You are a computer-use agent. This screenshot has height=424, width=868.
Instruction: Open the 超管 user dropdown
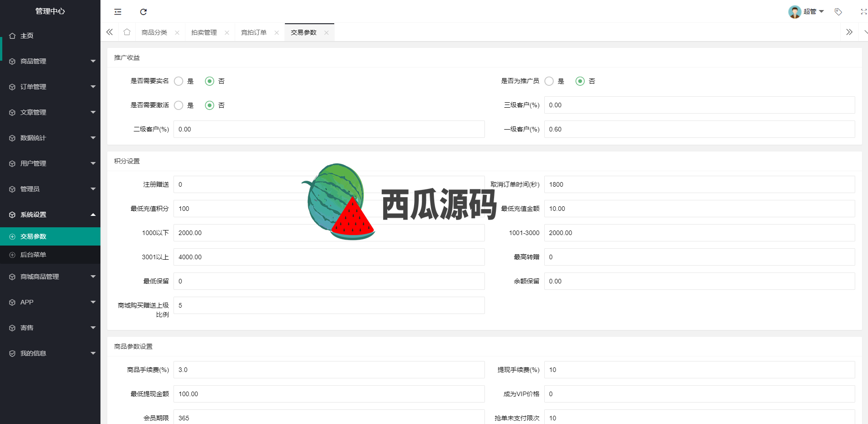click(x=813, y=12)
